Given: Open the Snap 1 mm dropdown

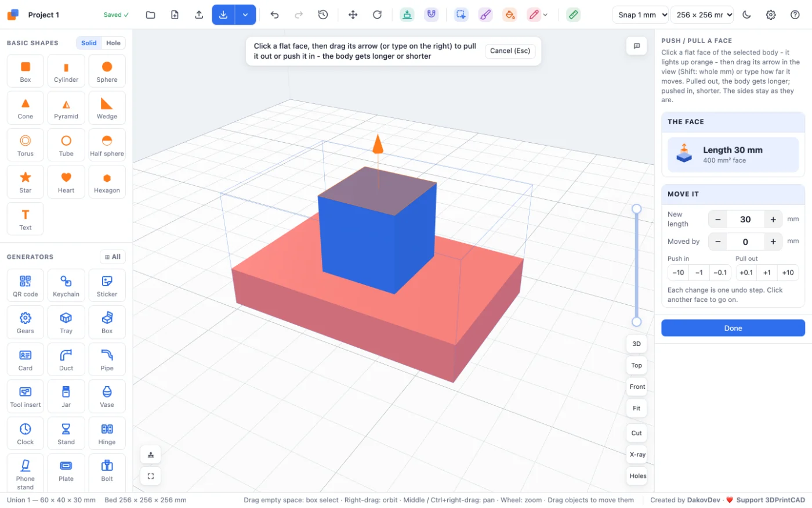Looking at the screenshot, I should click(640, 15).
